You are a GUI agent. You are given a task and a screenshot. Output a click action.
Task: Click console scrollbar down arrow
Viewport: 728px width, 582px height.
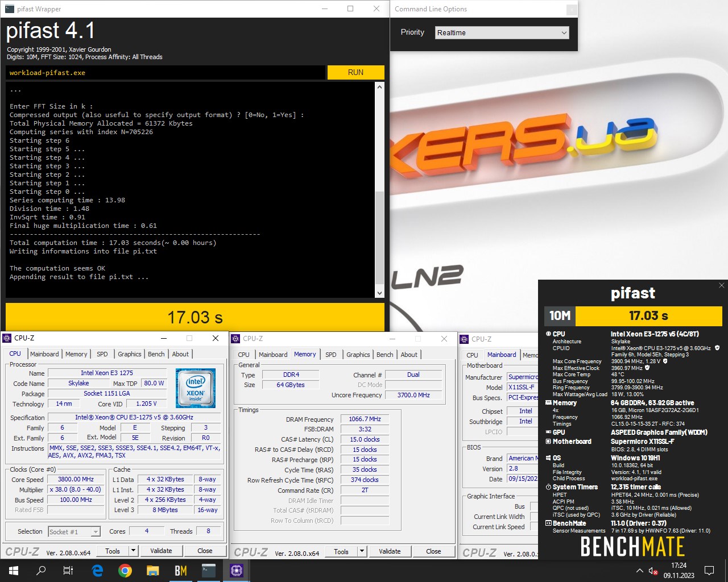point(379,293)
